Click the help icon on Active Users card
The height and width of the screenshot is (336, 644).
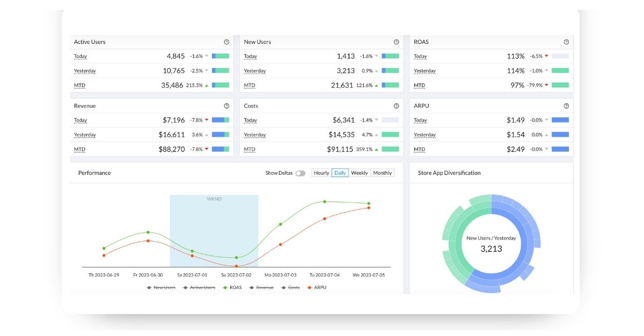(226, 42)
